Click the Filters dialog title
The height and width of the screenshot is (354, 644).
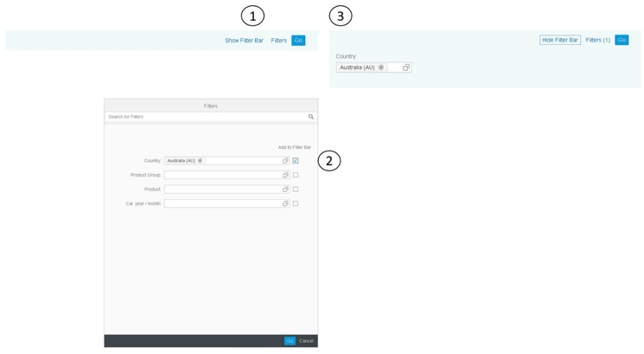(211, 106)
